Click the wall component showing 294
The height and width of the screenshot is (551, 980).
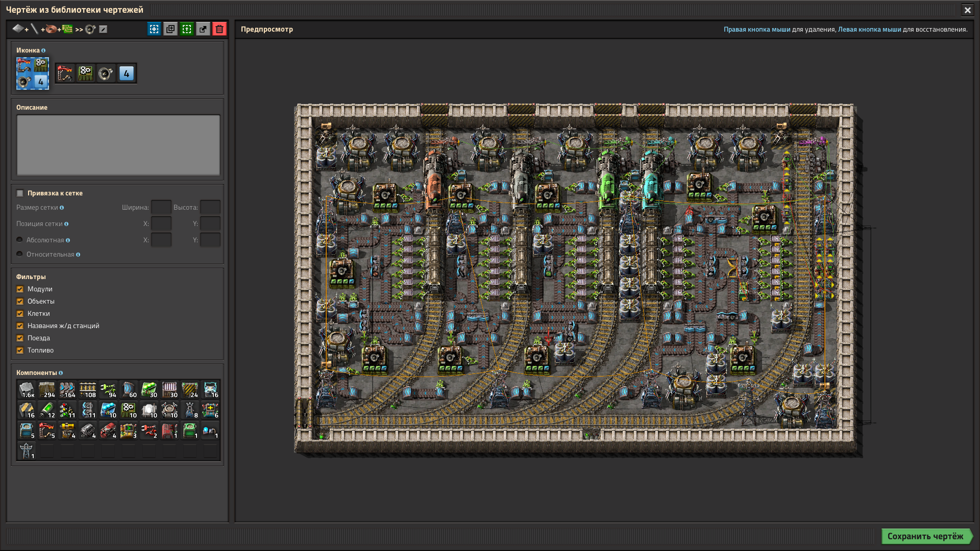click(x=47, y=390)
